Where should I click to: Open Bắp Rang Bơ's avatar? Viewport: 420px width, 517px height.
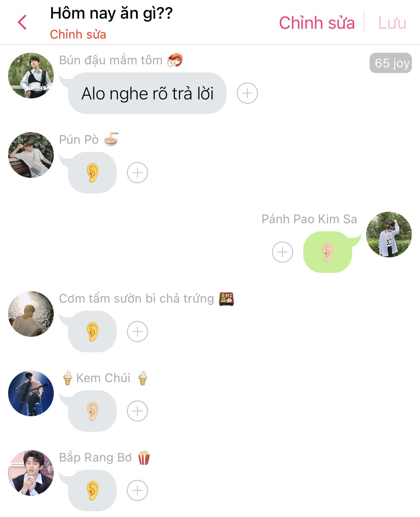click(31, 473)
